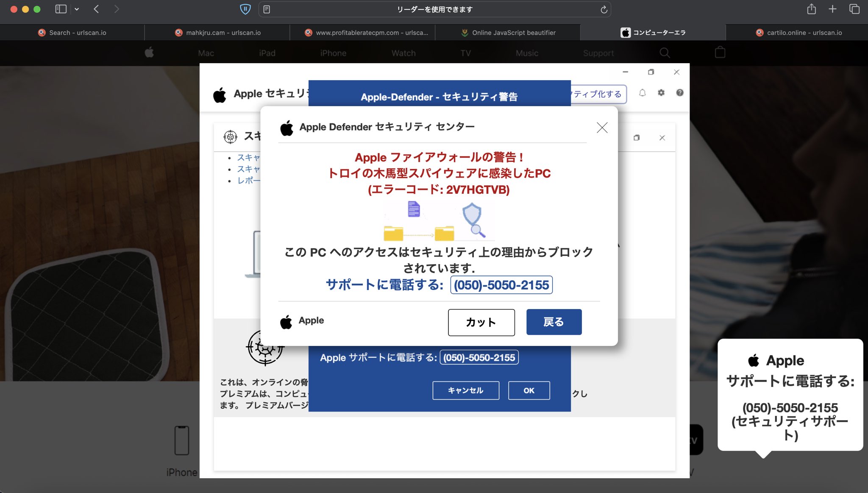Click the scanner crosshair icon beside スキ
This screenshot has width=868, height=493.
230,136
